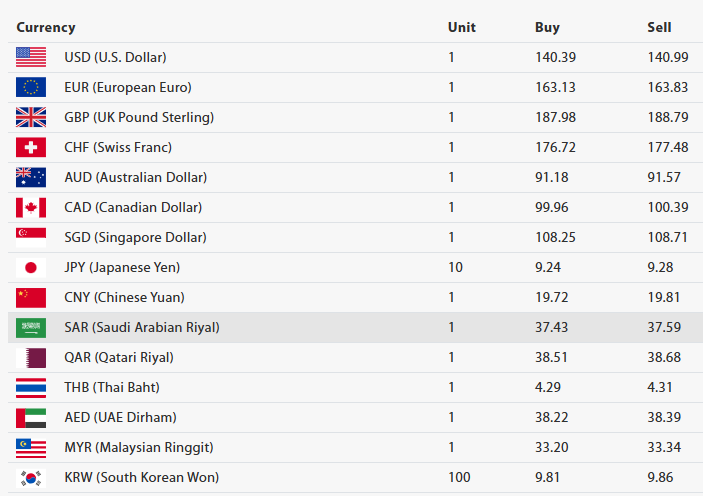Screen dimensions: 703x496
Task: Click the UK Union Jack flag
Action: pos(31,117)
